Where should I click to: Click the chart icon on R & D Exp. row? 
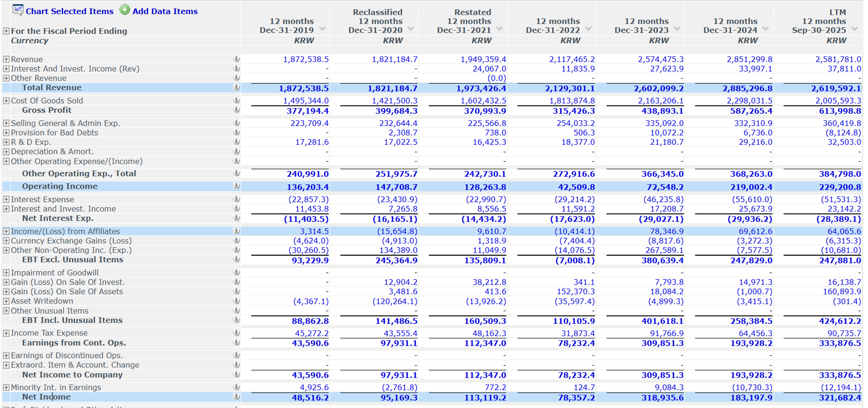point(236,142)
